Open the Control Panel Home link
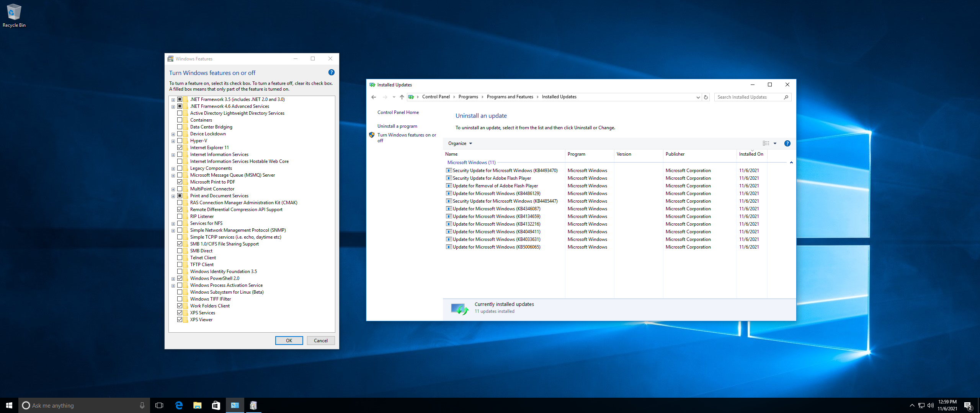980x413 pixels. click(x=398, y=112)
